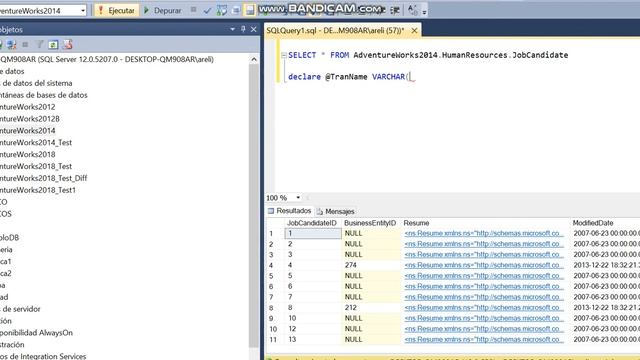Switch to the Mensajes tab

tap(336, 211)
